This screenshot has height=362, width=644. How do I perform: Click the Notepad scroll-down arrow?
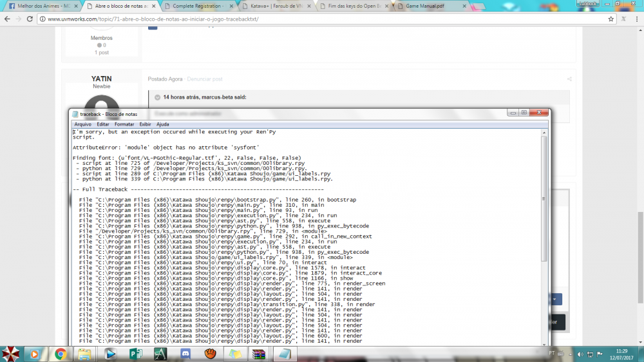pos(544,344)
